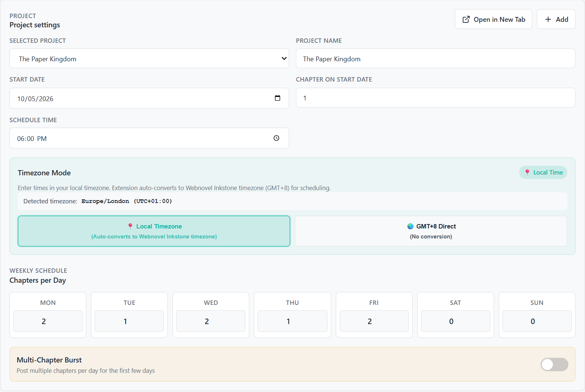Click the TUE chapters-per-day input

[129, 321]
